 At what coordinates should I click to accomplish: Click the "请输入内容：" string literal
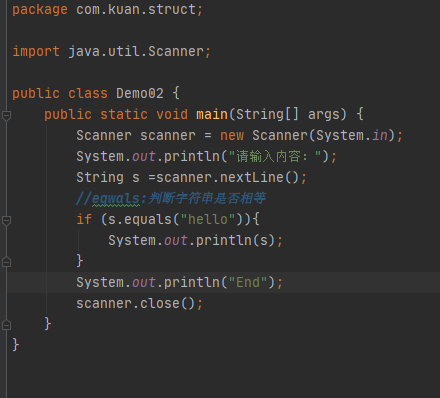pyautogui.click(x=275, y=156)
